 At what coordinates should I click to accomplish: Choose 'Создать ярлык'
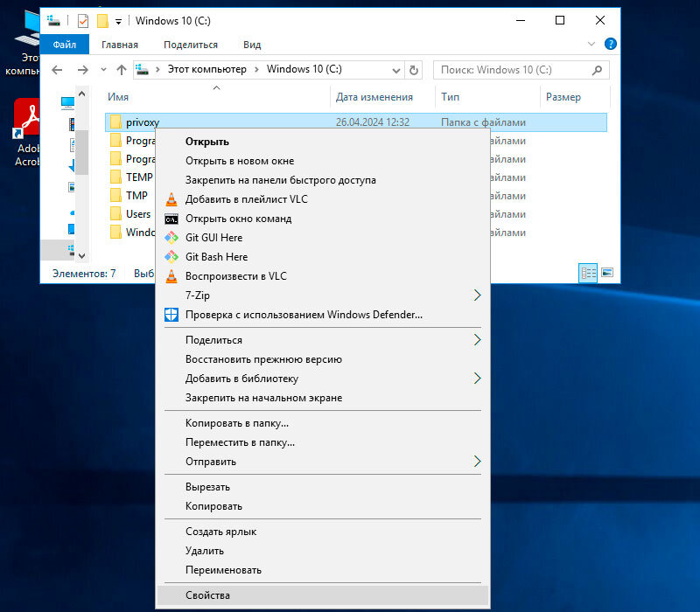coord(323,532)
